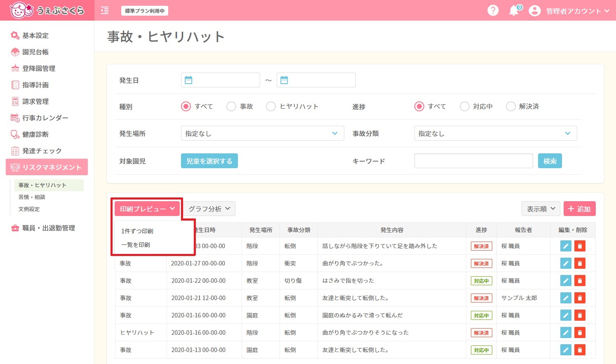Delete the ヒヤリハット row

(x=580, y=333)
